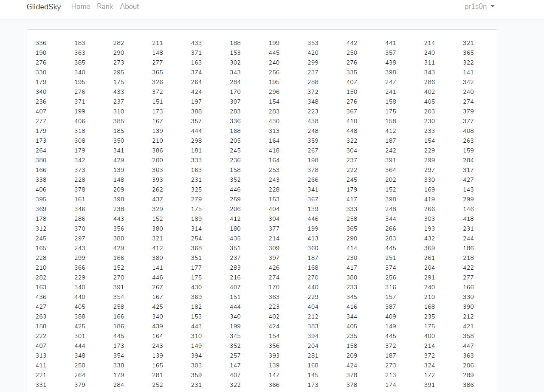Select the cell with 335
The height and width of the screenshot is (392, 544).
pos(352,72)
